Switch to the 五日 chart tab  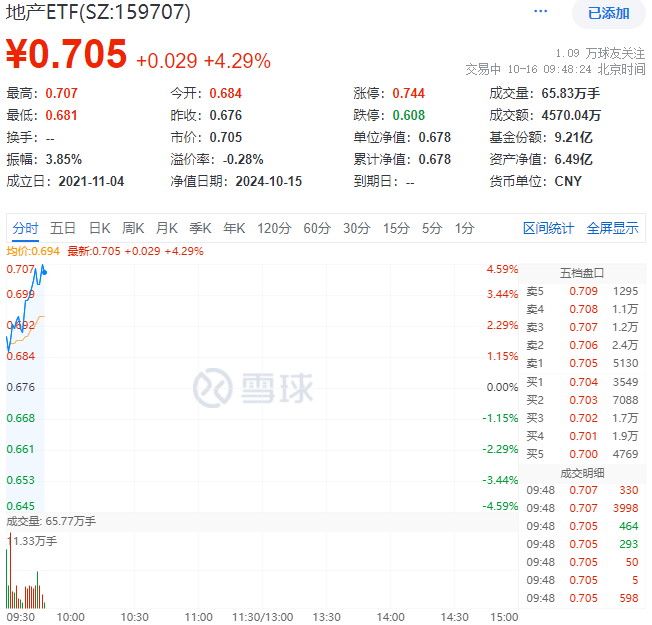pos(63,228)
